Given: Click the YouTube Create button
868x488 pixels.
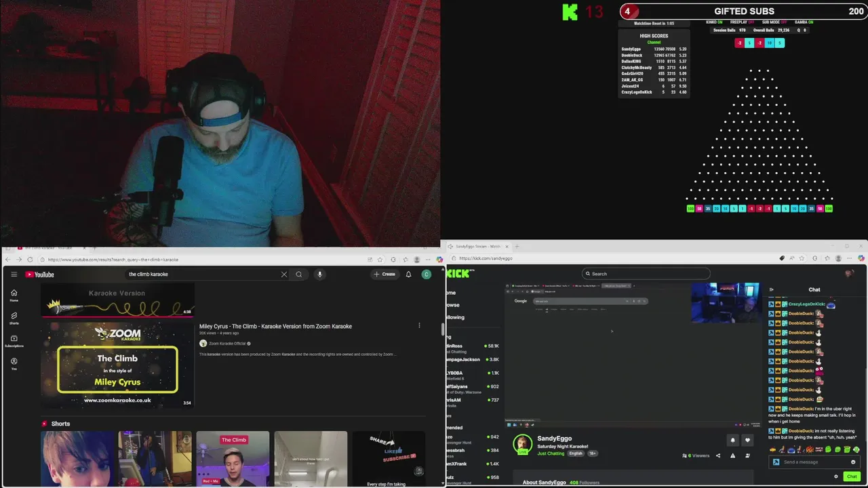Looking at the screenshot, I should (x=384, y=274).
